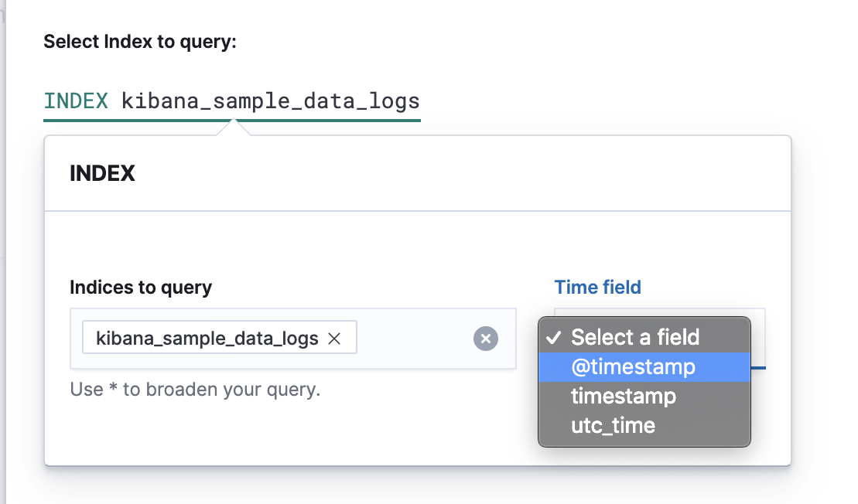Select utc_time from the field list
This screenshot has height=504, width=858.
613,425
